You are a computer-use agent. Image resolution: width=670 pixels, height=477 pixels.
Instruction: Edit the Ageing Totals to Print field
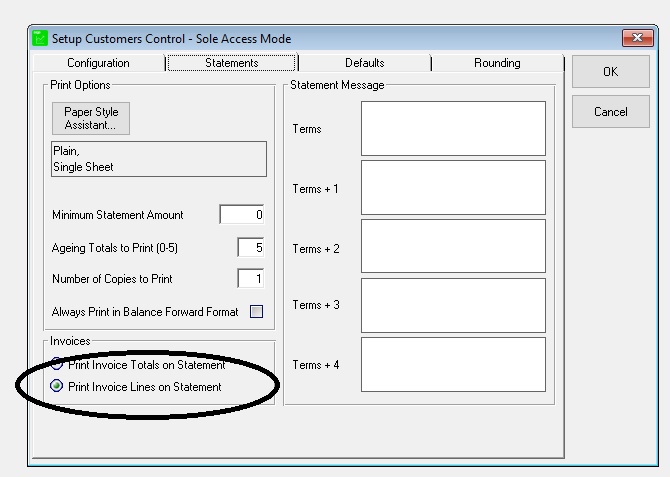[x=250, y=247]
